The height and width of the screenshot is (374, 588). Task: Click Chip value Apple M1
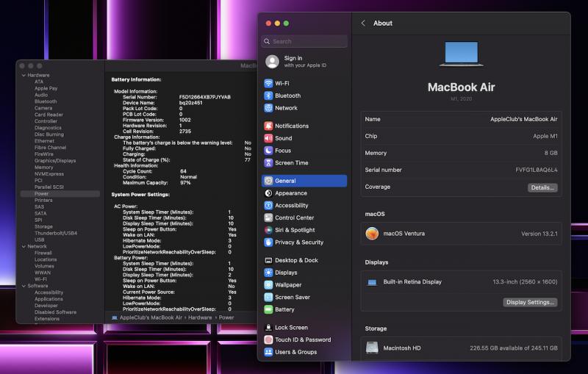click(x=545, y=136)
